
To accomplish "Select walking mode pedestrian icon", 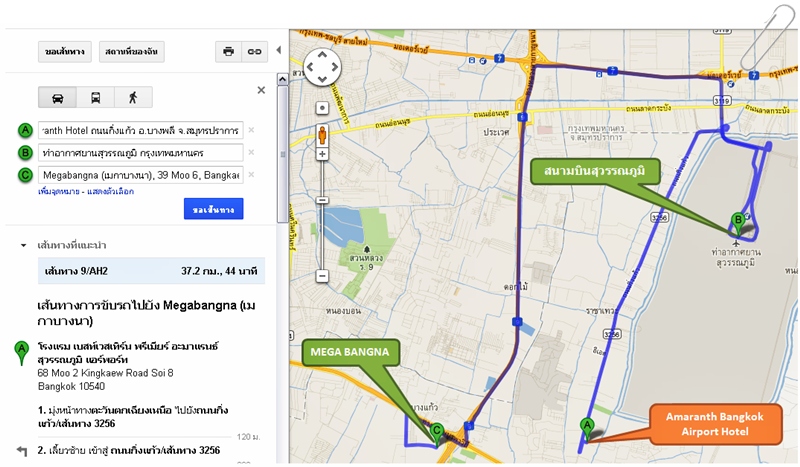I will click(133, 97).
